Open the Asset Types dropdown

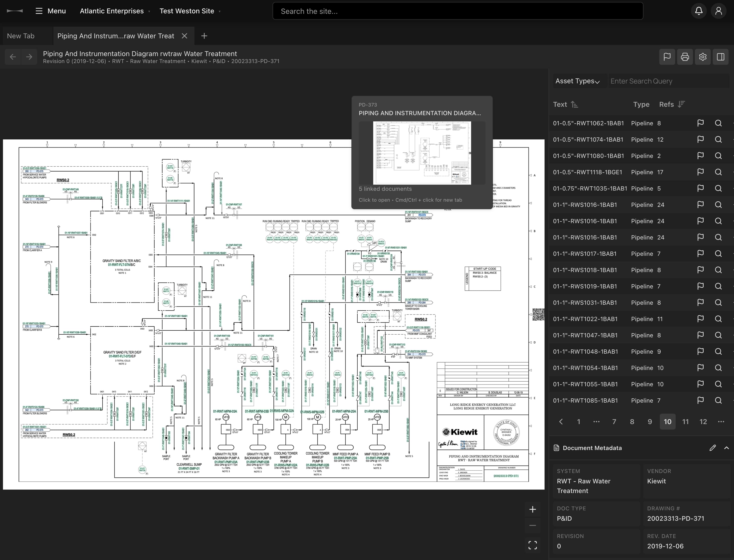tap(578, 81)
